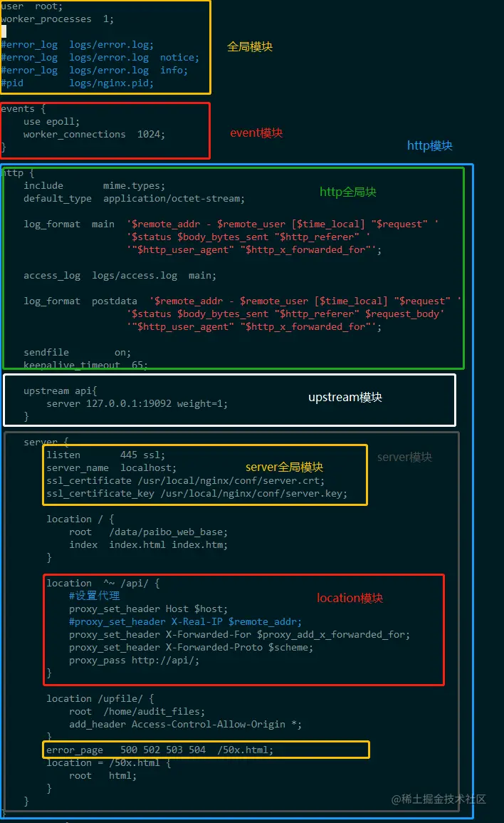Select the "worker_processes 1;" line

tap(57, 19)
